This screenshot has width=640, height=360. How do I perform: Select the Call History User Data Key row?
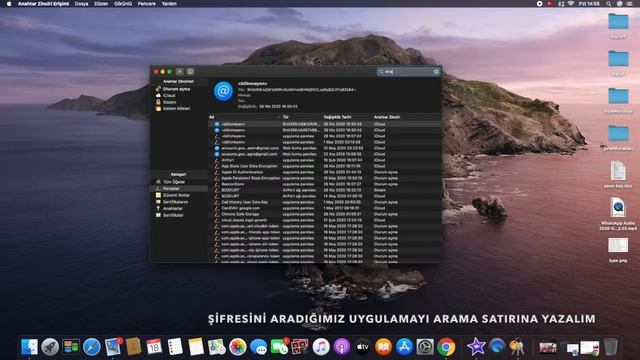(x=324, y=202)
